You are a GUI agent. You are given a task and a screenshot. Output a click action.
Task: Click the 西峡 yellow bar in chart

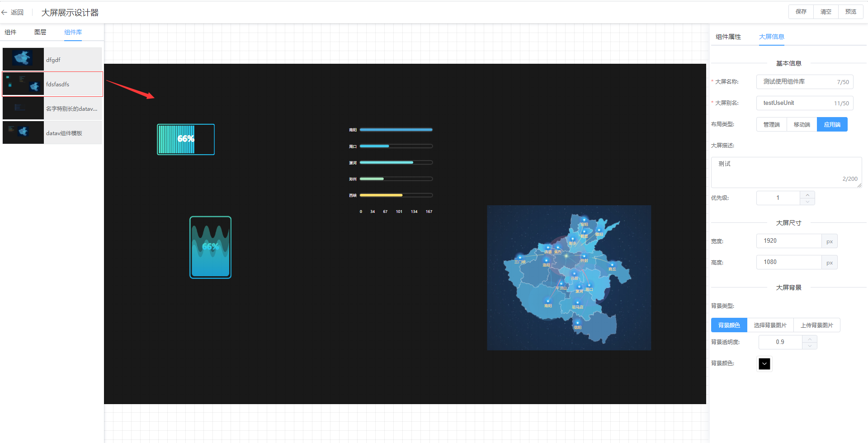(381, 195)
